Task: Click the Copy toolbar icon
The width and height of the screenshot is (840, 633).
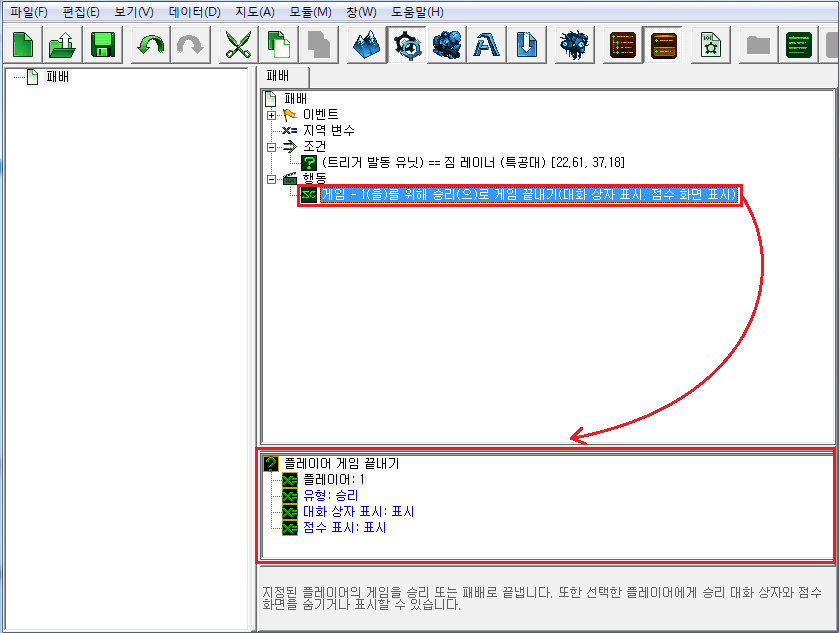Action: point(279,44)
